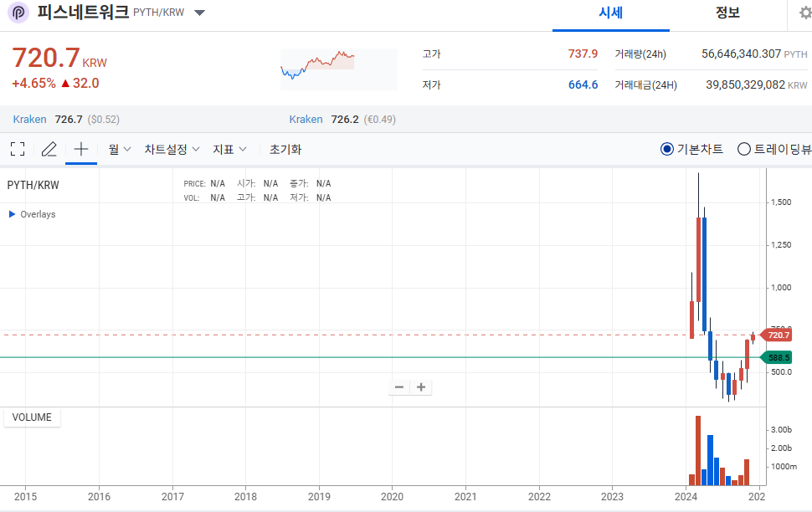
Task: Switch to the 시세 tab
Action: (610, 13)
